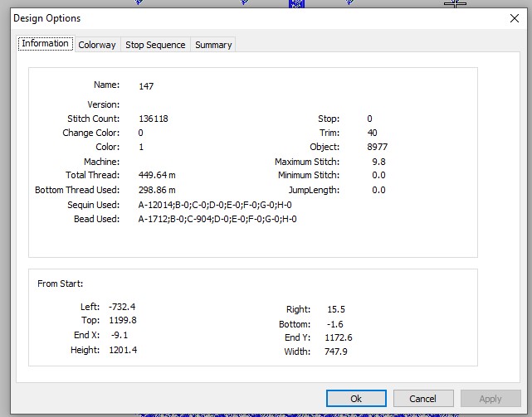Click the Height value 1201.4
Screen dimensions: 532x417
[123, 350]
